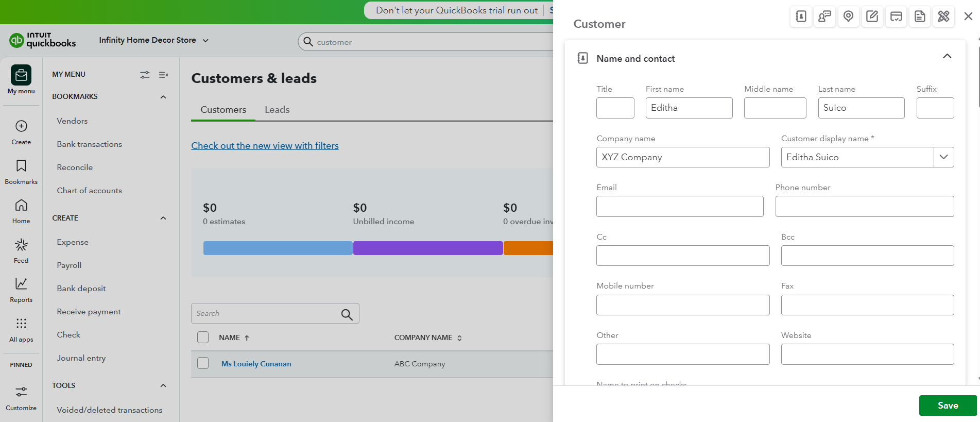
Task: Click the First name field containing Editha
Action: (x=689, y=108)
